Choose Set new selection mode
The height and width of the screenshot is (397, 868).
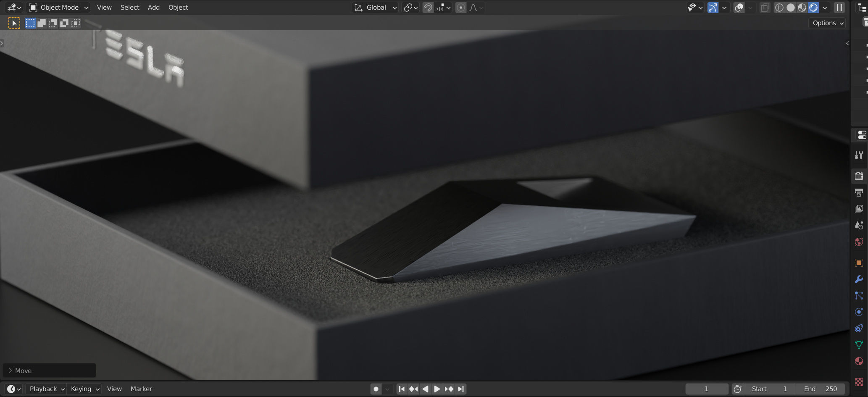point(30,23)
